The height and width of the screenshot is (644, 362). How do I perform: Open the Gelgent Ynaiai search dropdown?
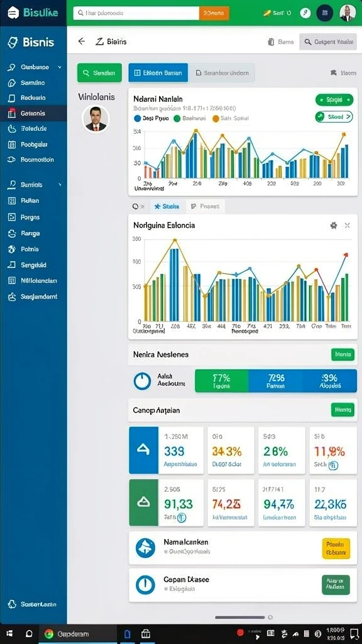tap(328, 42)
